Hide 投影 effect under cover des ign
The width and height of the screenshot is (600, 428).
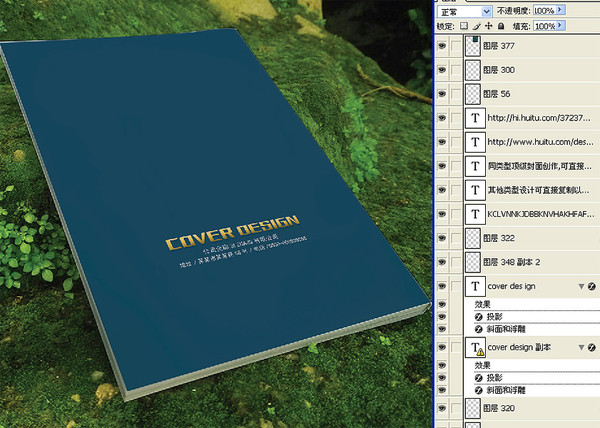[x=442, y=317]
